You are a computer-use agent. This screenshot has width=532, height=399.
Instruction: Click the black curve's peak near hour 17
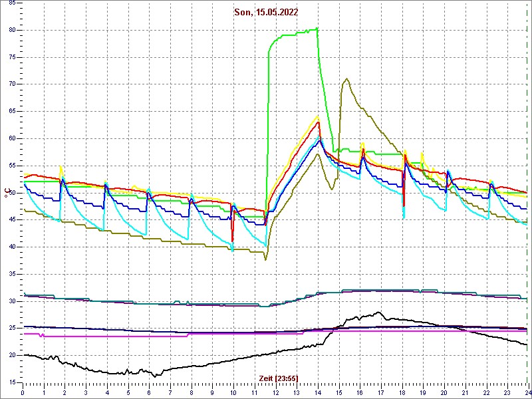pos(378,313)
